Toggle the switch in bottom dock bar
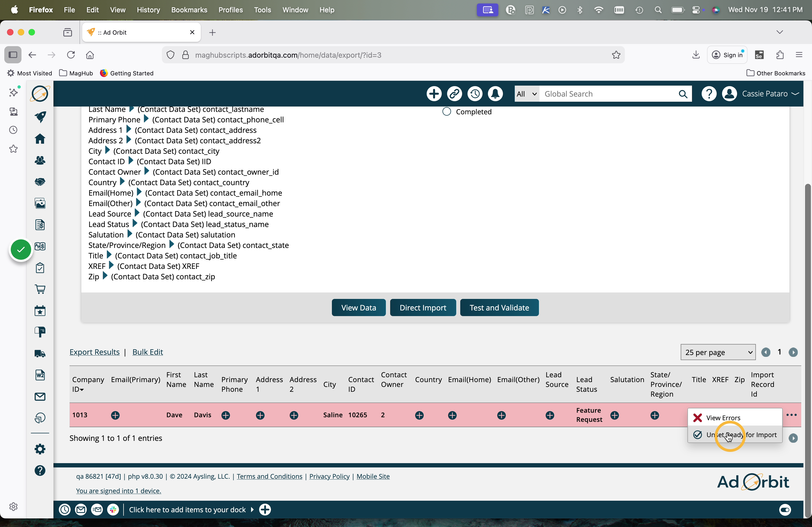 click(785, 510)
